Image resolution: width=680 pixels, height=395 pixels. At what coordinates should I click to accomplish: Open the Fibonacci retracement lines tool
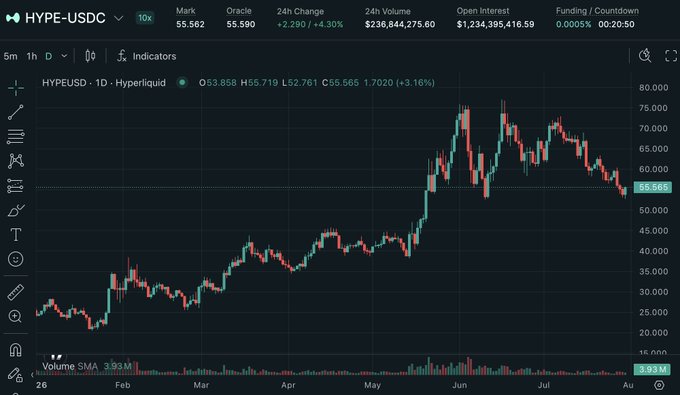pyautogui.click(x=16, y=137)
